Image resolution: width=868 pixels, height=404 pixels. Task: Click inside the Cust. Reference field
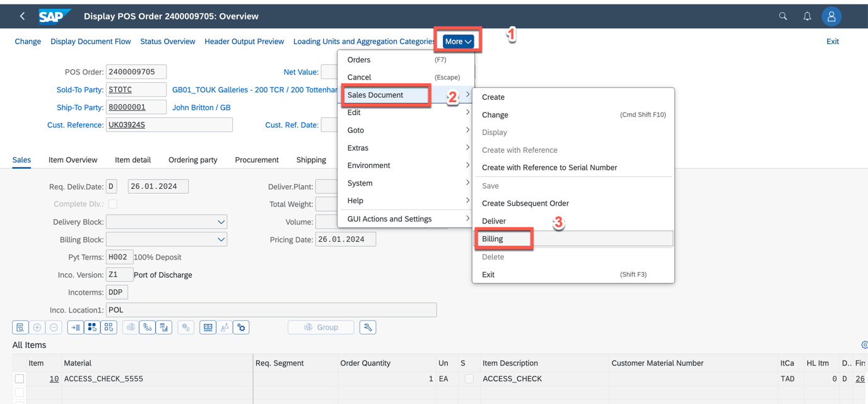(x=169, y=124)
